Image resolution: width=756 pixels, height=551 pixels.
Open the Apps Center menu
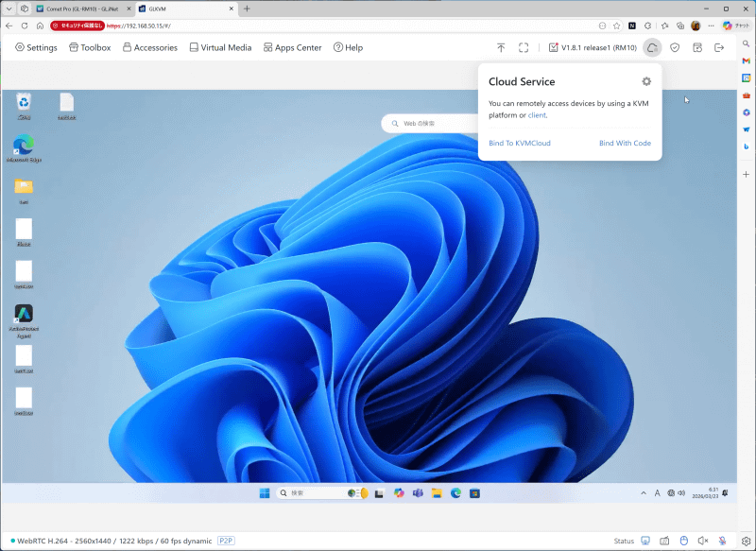tap(292, 47)
